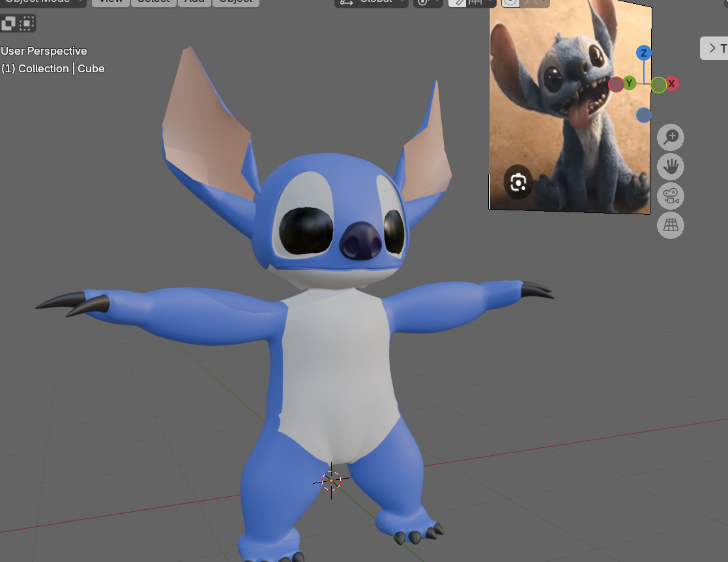Switch perspective/orthographic with the grid icon

point(671,225)
